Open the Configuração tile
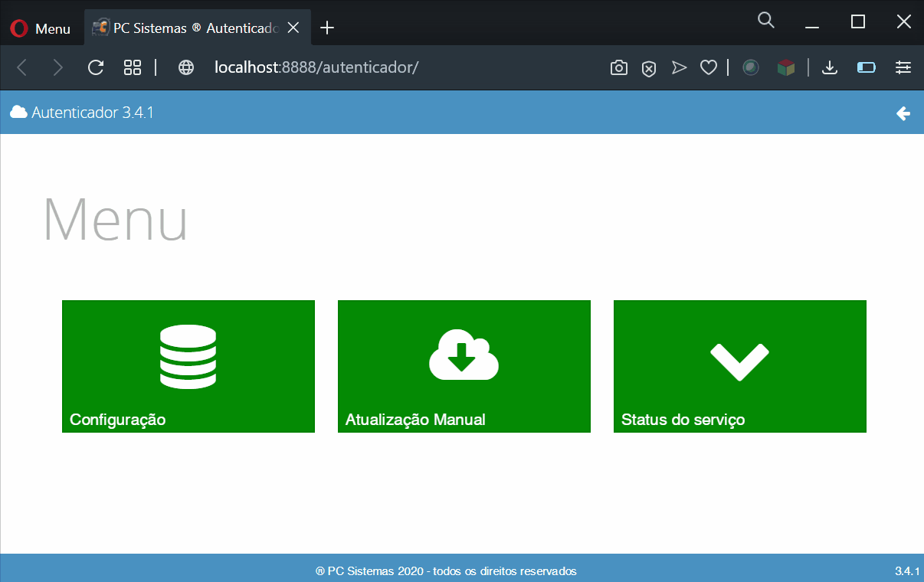 click(188, 366)
